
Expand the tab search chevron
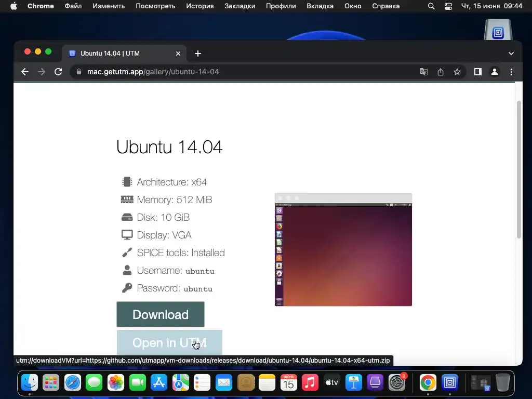click(511, 54)
